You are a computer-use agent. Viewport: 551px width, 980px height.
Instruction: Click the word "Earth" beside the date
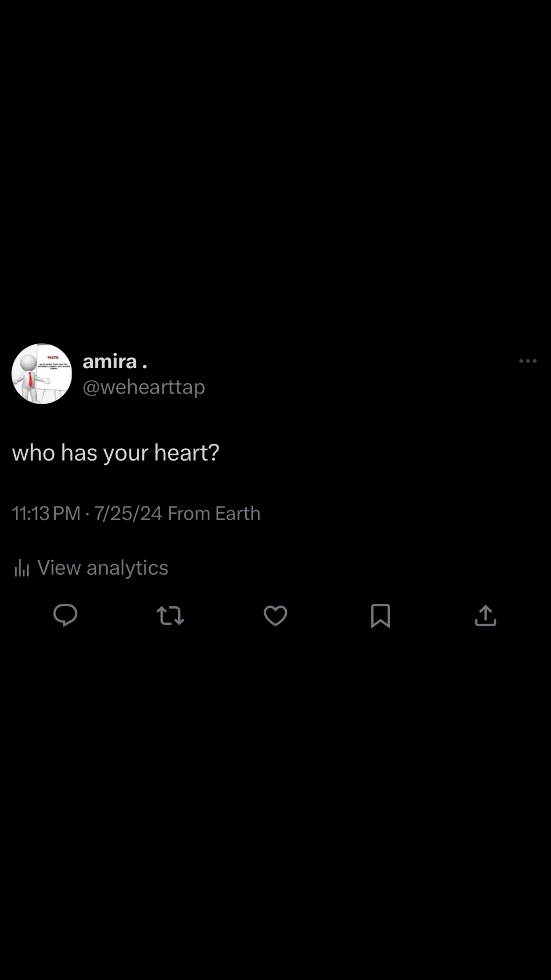(238, 513)
